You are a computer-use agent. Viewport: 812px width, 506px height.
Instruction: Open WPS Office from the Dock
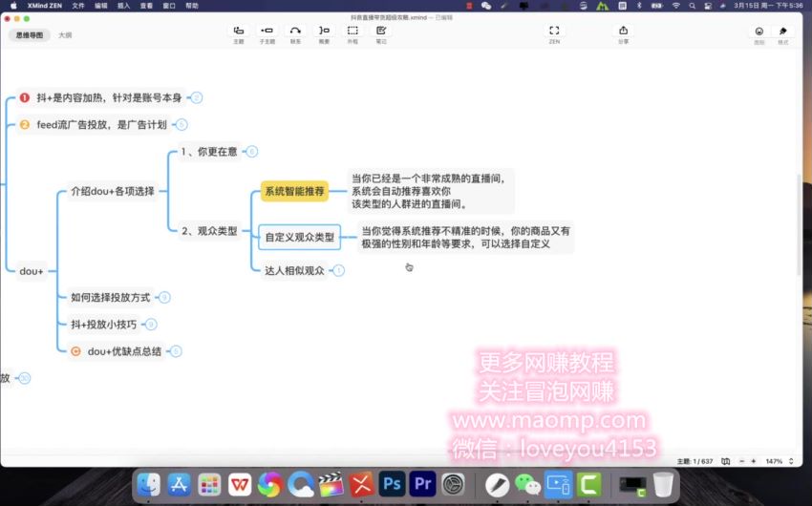pyautogui.click(x=240, y=485)
